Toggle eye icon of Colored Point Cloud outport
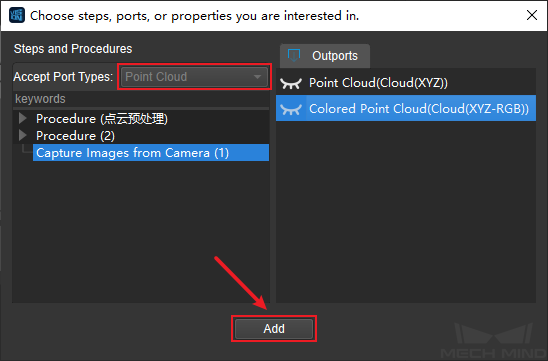The width and height of the screenshot is (548, 361). click(x=291, y=109)
